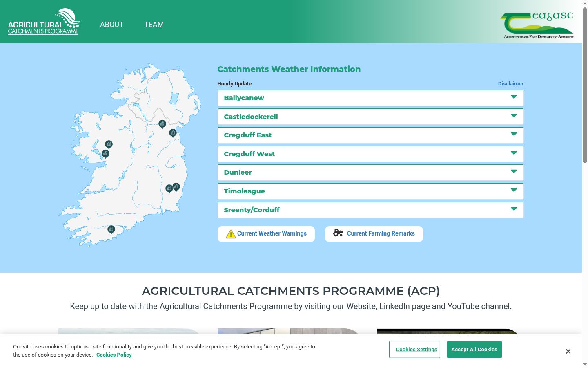588x368 pixels.
Task: Open Current Farming Remarks
Action: point(374,234)
